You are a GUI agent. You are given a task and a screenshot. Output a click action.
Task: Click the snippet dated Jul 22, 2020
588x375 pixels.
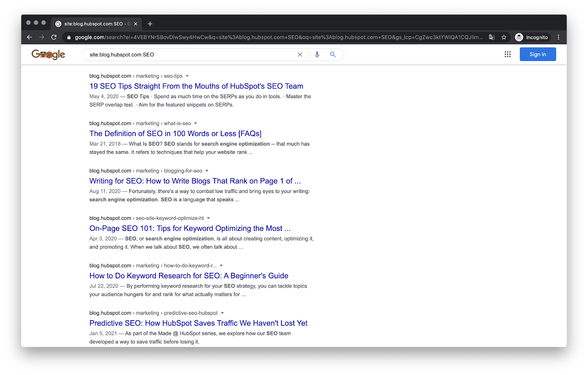[x=198, y=290]
